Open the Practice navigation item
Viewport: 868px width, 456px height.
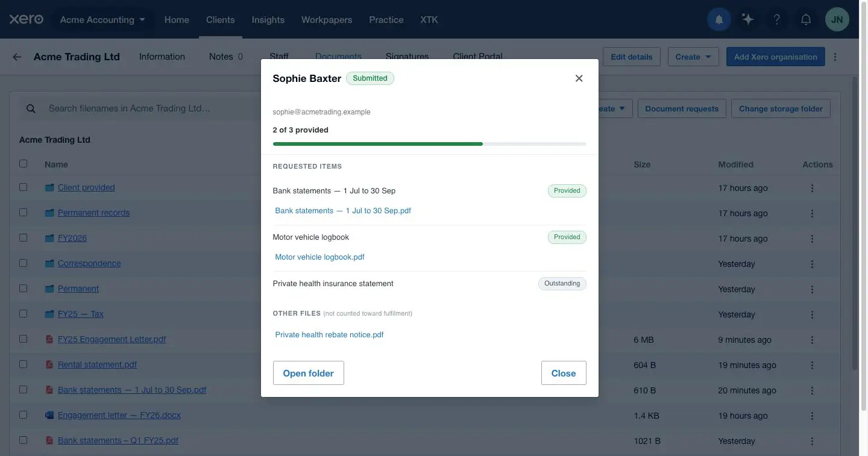(386, 19)
